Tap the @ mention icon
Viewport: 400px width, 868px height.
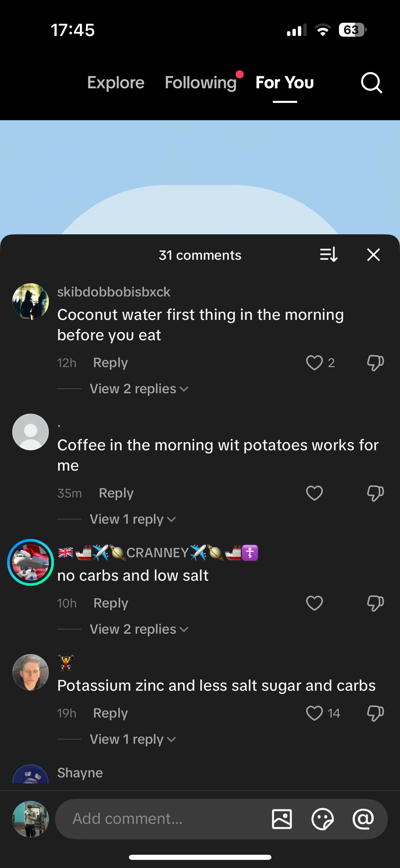(363, 819)
